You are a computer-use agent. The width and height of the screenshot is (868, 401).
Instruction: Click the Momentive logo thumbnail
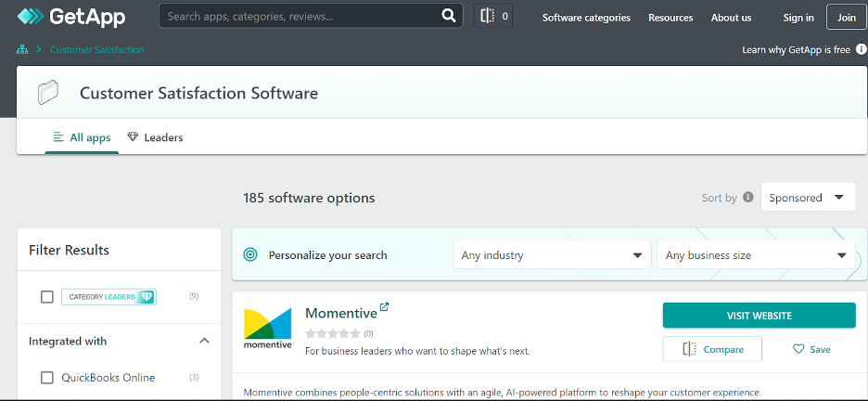(268, 329)
